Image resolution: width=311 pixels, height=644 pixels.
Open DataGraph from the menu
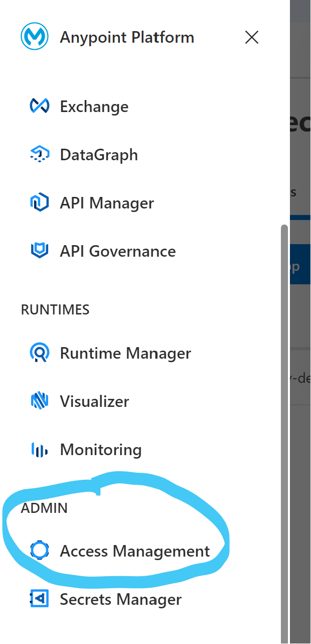[x=99, y=155]
